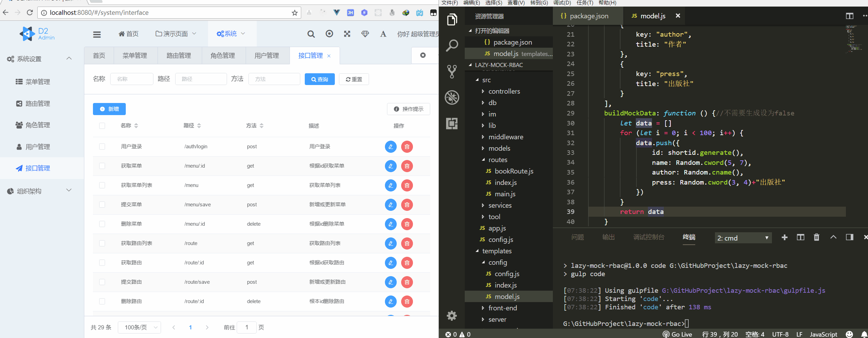Toggle the D2 Admin sidebar hamburger menu

[97, 34]
